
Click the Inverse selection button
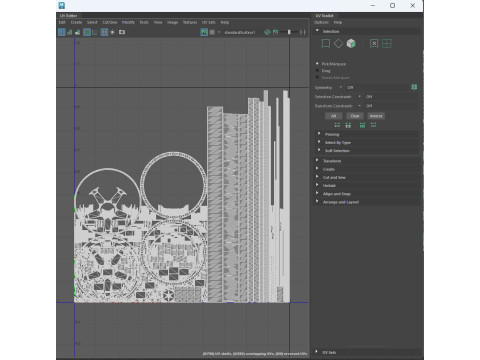(x=376, y=116)
